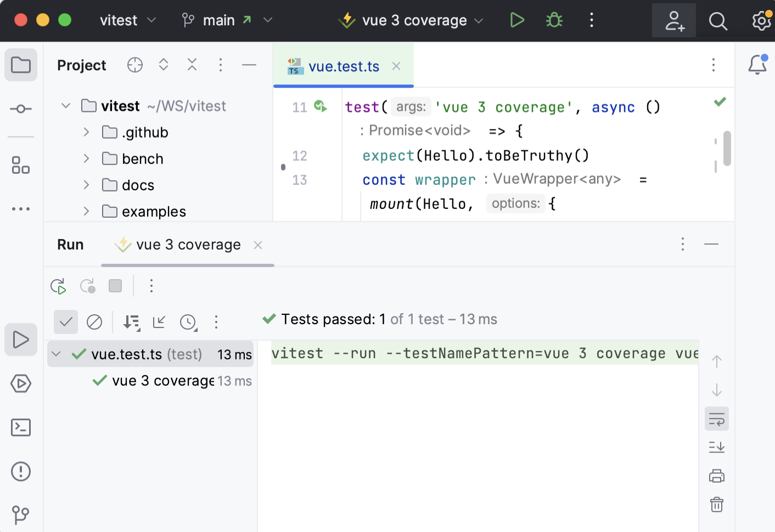Open Run panel options menu
The width and height of the screenshot is (775, 532).
click(x=683, y=244)
